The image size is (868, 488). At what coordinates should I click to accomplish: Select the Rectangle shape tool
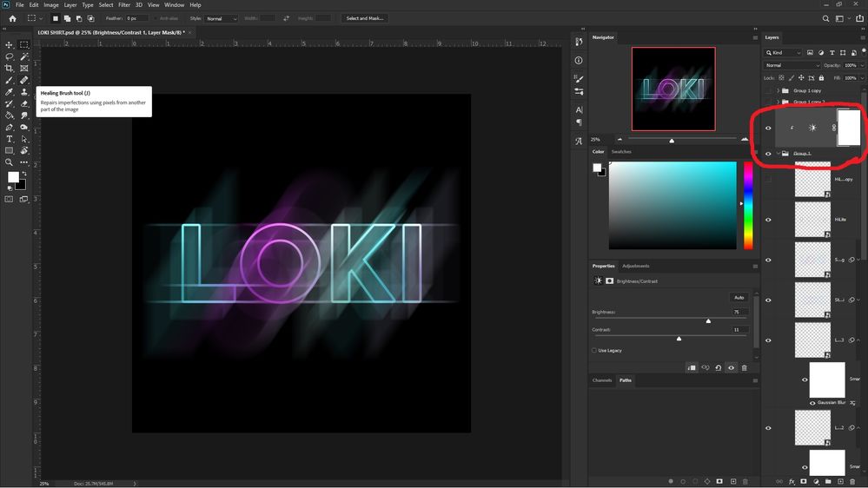[9, 150]
